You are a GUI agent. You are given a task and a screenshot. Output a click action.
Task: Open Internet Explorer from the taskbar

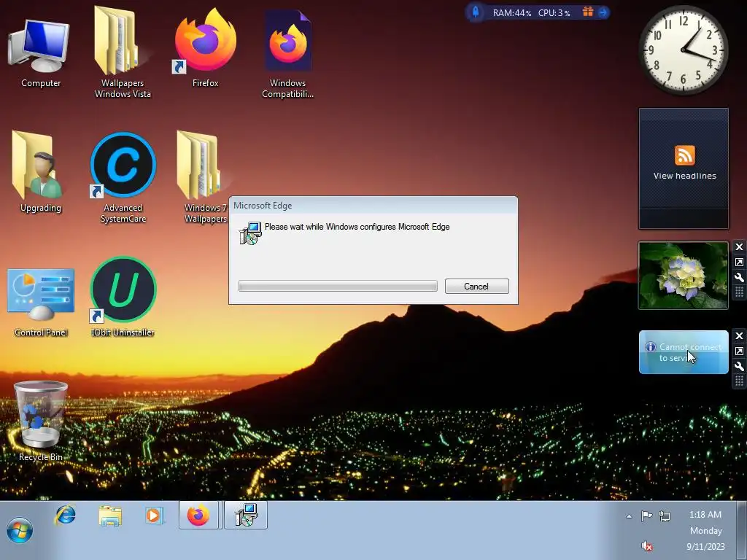coord(65,516)
